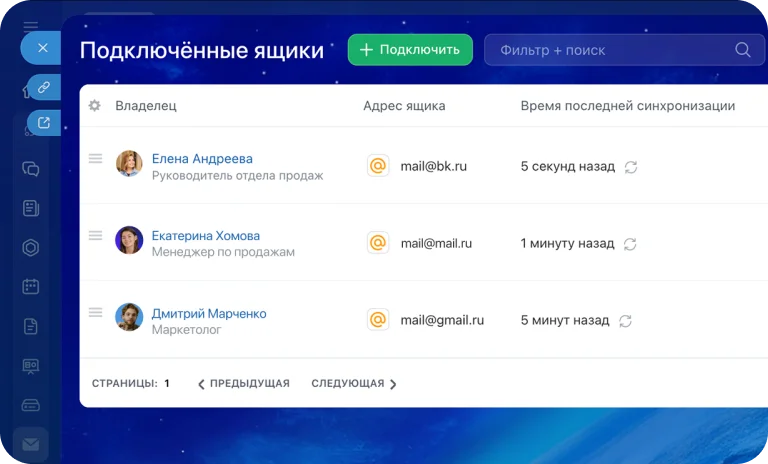Open the chat messages icon in the sidebar
This screenshot has height=464, width=768.
(x=31, y=169)
